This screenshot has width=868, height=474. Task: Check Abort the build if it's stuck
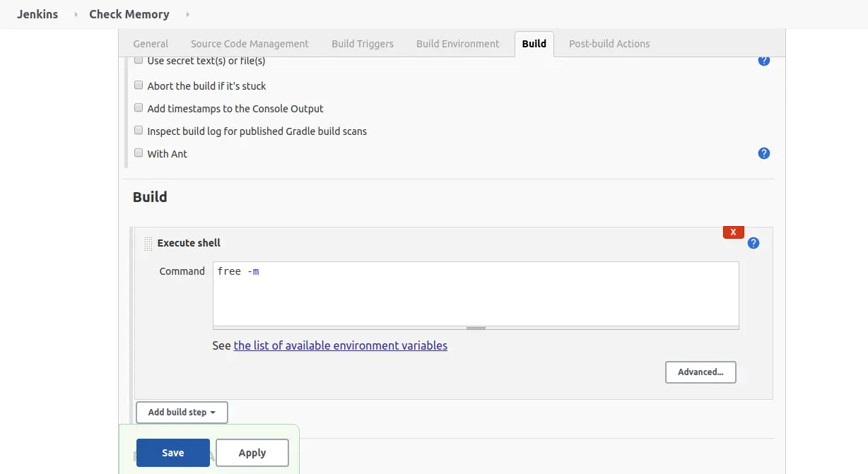pyautogui.click(x=139, y=85)
